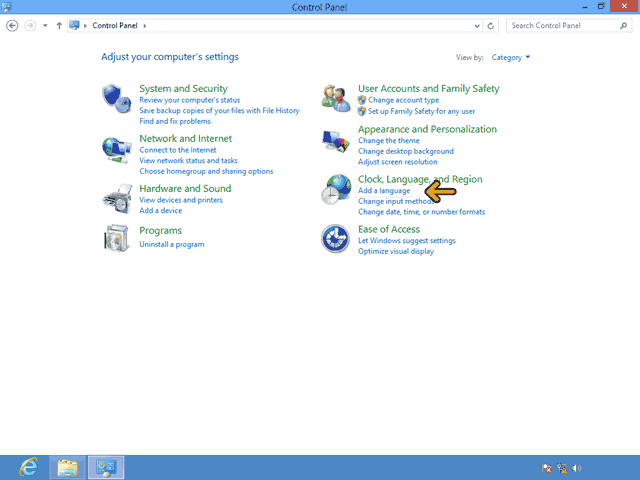Click the Appearance and Personalization monitor icon
The image size is (640, 480).
336,141
